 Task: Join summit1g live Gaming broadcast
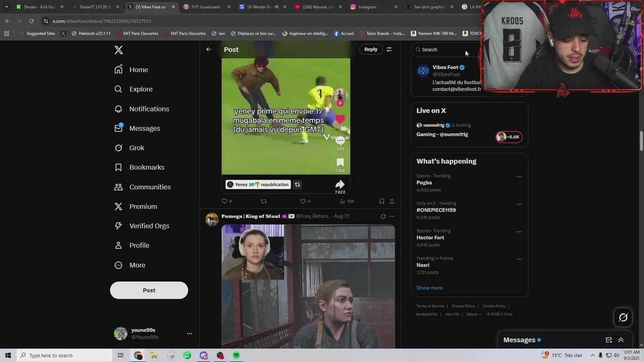(x=442, y=134)
